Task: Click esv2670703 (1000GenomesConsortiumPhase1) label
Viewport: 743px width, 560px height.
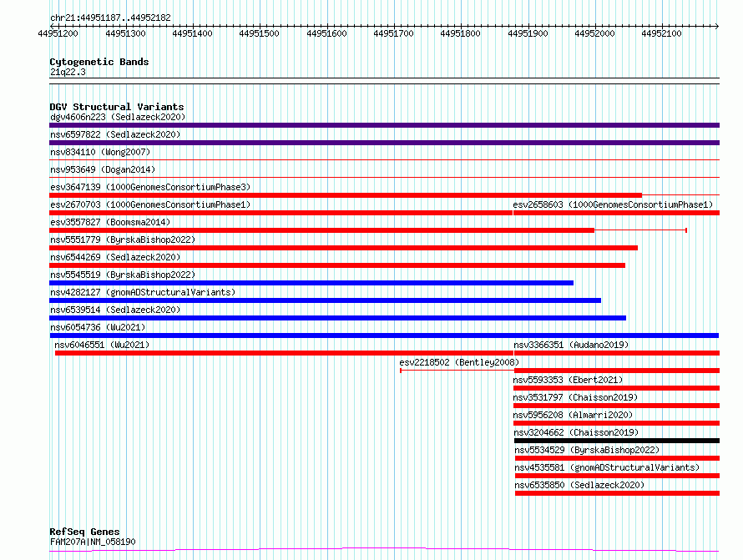Action: [x=150, y=204]
